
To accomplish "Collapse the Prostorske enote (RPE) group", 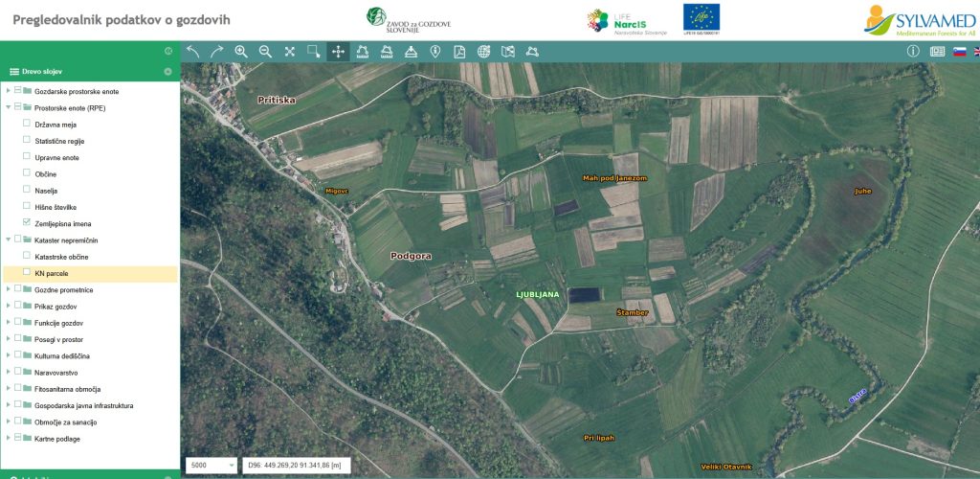I will pos(8,107).
